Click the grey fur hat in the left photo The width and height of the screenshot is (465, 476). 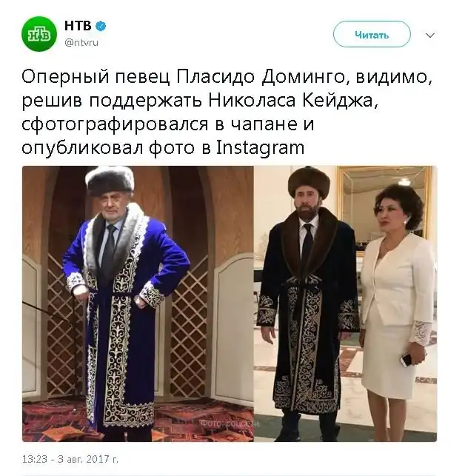110,181
